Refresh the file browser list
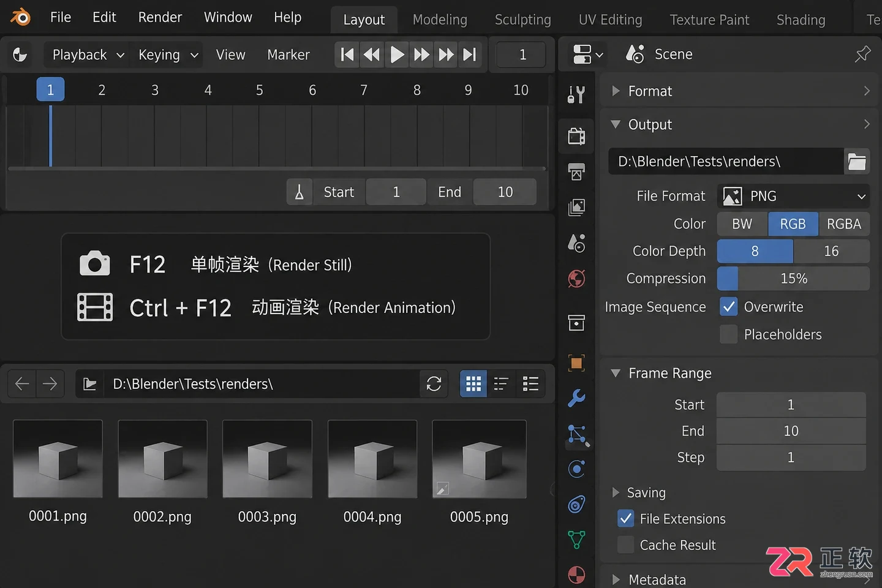 434,384
